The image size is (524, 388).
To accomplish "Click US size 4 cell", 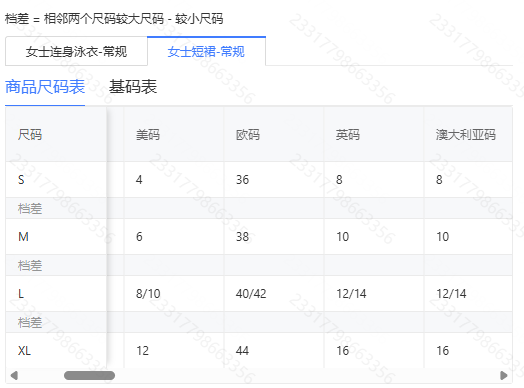I will coord(174,180).
